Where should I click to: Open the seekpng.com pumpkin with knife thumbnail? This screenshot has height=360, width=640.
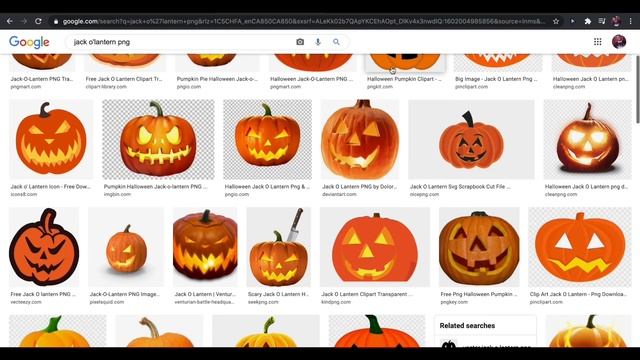click(278, 247)
